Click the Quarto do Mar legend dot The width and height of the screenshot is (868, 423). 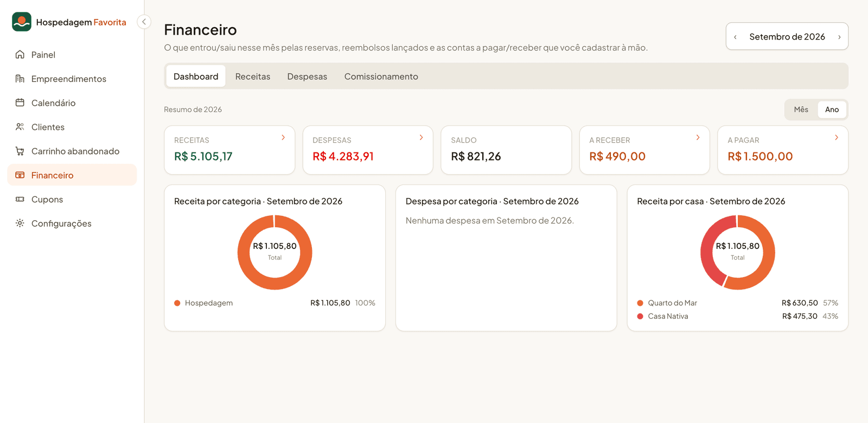(640, 303)
